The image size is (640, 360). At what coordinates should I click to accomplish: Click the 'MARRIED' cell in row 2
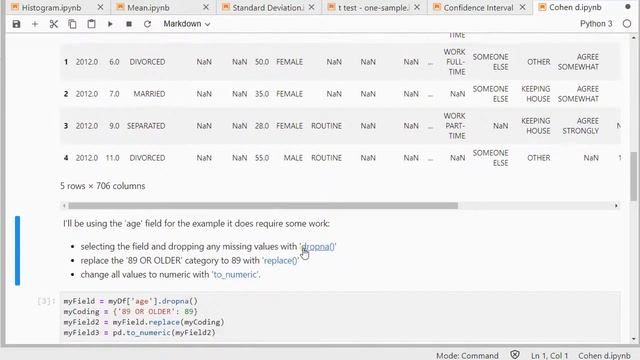[x=149, y=94]
